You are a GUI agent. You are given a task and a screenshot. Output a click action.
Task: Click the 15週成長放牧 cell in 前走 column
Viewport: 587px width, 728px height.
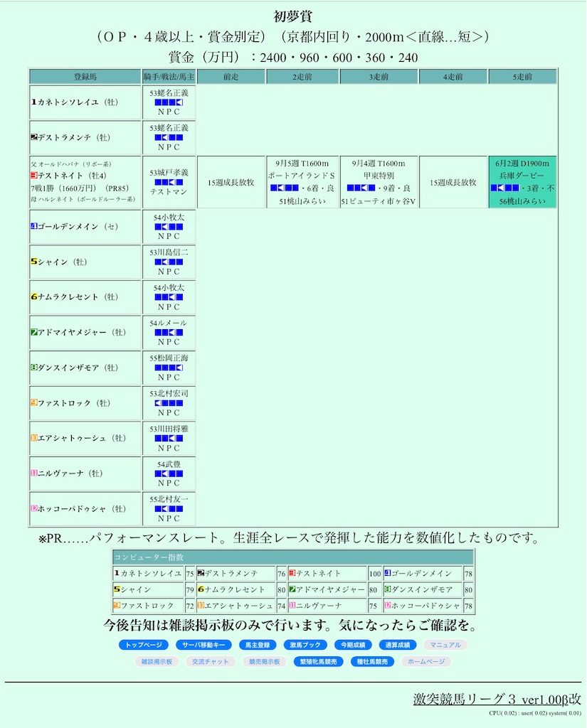point(231,182)
